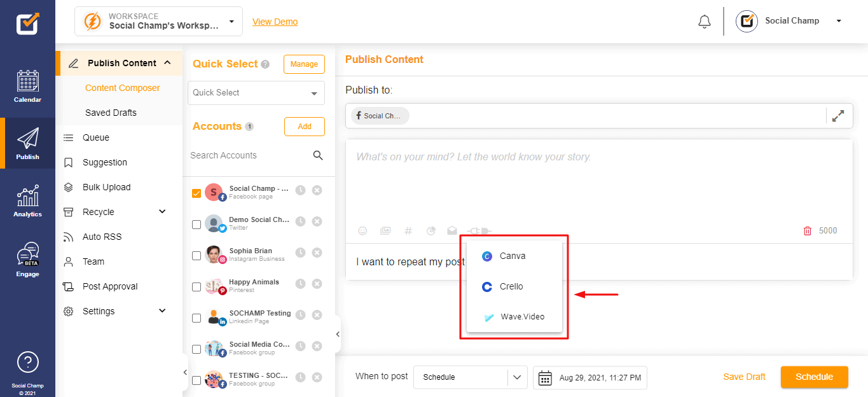868x397 pixels.
Task: Collapse the accounts panel with arrow
Action: pyautogui.click(x=338, y=334)
